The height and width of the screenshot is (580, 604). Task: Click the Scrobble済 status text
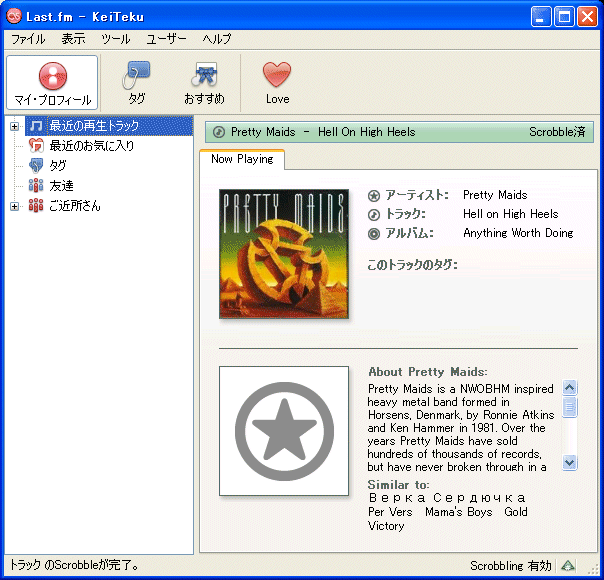click(557, 132)
